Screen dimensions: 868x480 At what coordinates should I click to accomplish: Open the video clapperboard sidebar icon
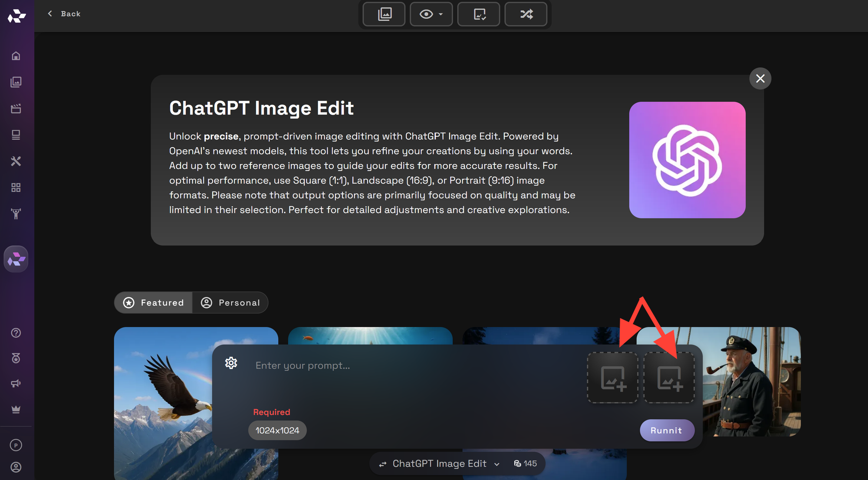(16, 108)
